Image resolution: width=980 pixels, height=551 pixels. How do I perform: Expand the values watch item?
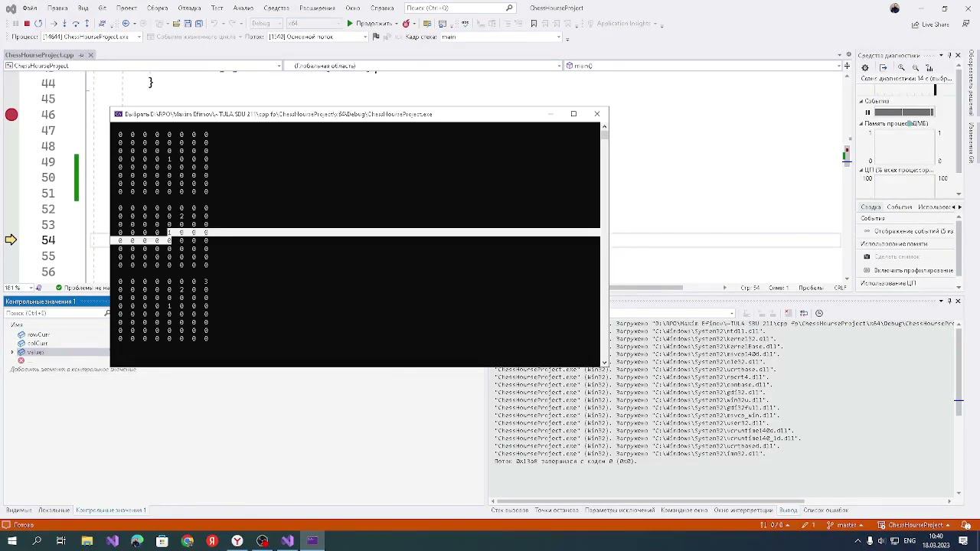[x=12, y=352]
